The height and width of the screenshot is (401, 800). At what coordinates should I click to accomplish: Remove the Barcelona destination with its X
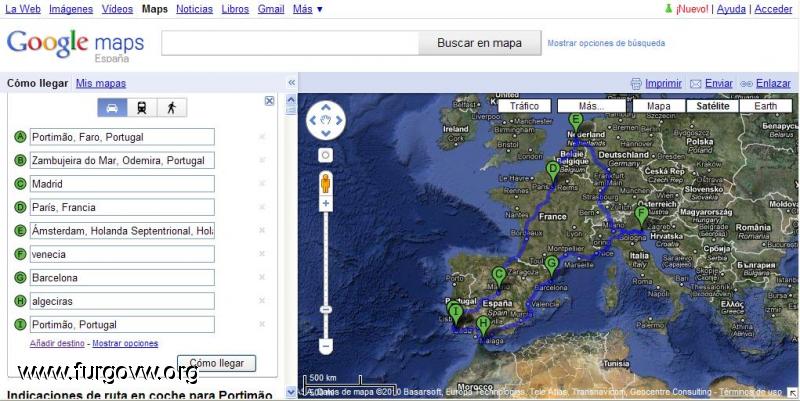pyautogui.click(x=262, y=278)
